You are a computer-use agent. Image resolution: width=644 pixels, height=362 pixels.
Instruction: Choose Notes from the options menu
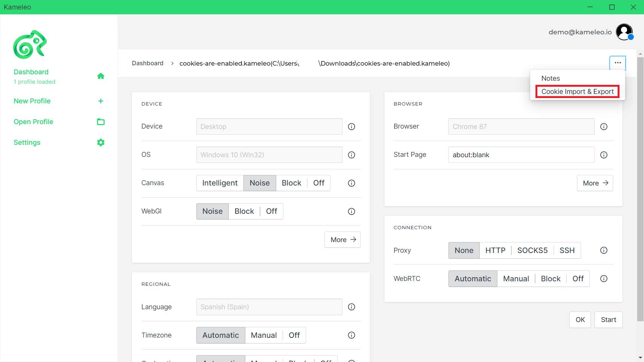[x=551, y=78]
